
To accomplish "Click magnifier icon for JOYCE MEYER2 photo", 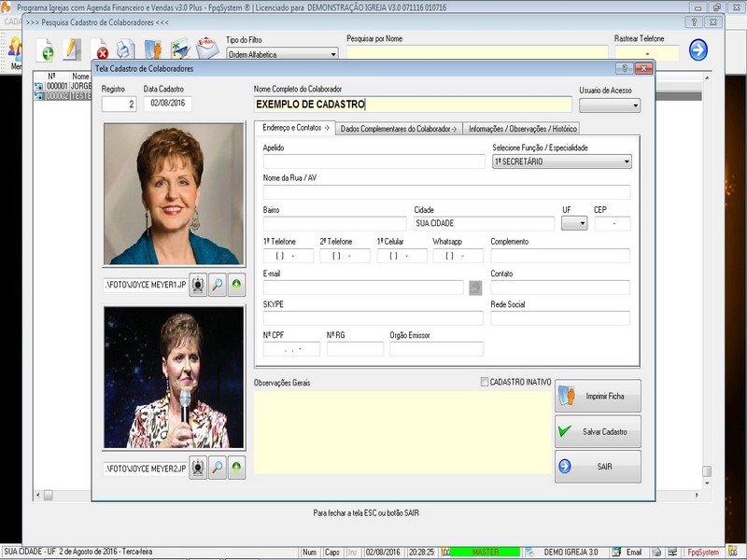I will 218,469.
